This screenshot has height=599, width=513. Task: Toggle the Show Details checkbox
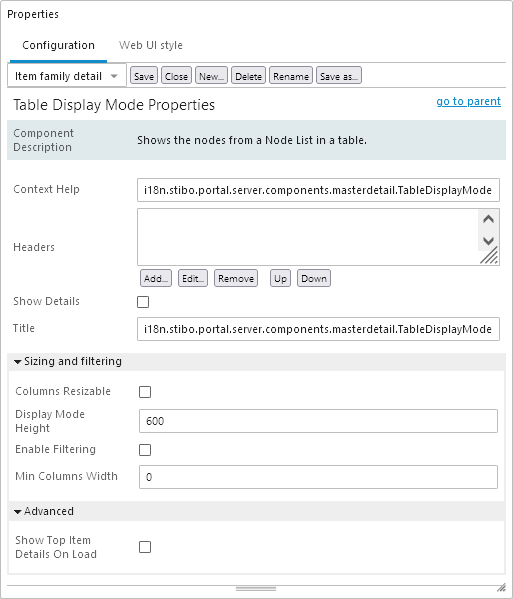(x=143, y=302)
